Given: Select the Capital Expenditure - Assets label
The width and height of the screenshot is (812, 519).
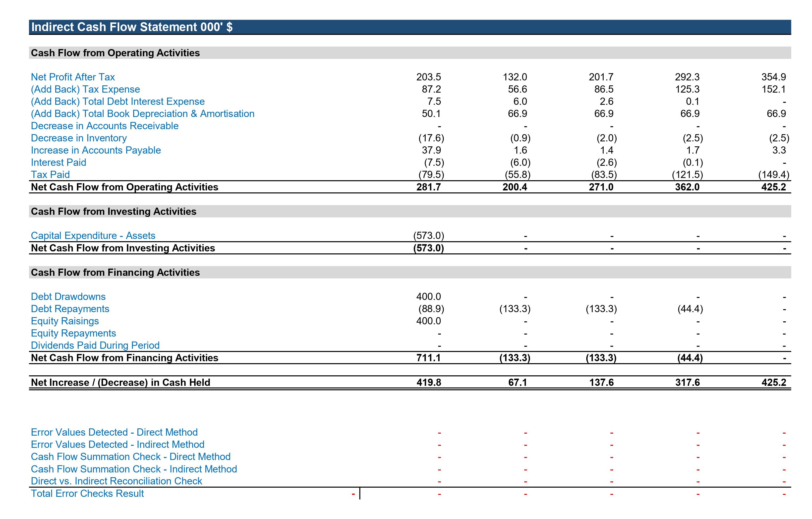Looking at the screenshot, I should (x=93, y=236).
